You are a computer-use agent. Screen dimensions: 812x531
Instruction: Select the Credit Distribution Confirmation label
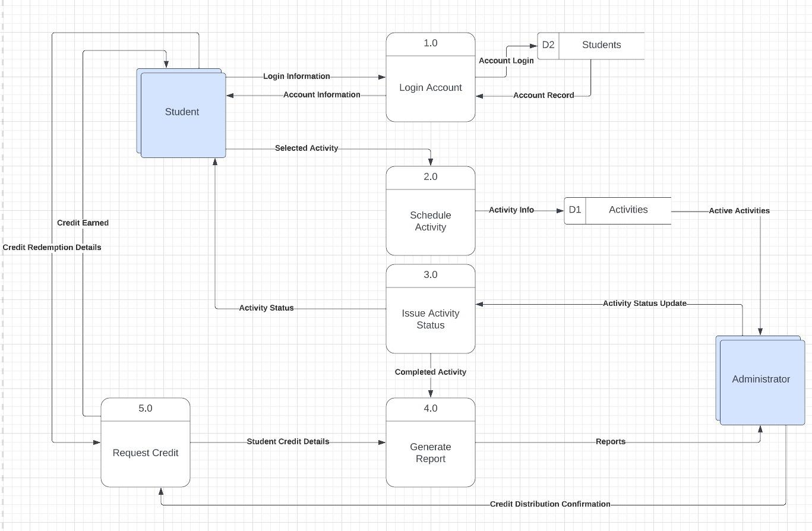[549, 504]
